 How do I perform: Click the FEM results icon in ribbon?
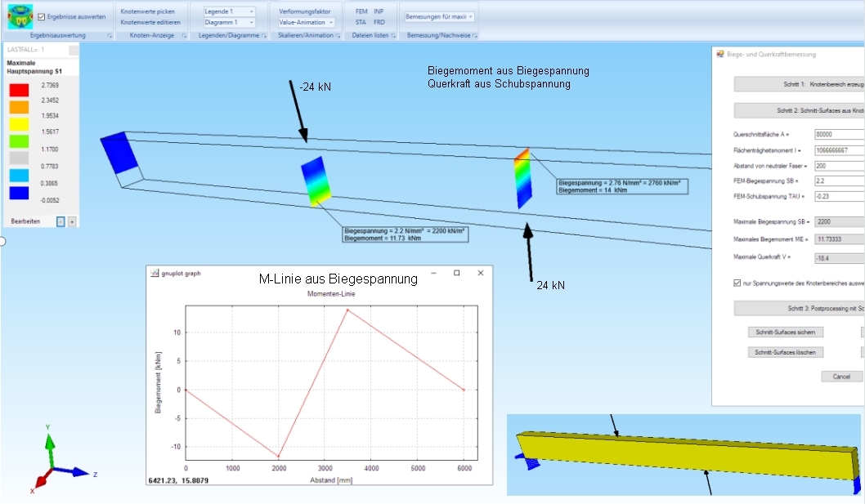pyautogui.click(x=20, y=16)
